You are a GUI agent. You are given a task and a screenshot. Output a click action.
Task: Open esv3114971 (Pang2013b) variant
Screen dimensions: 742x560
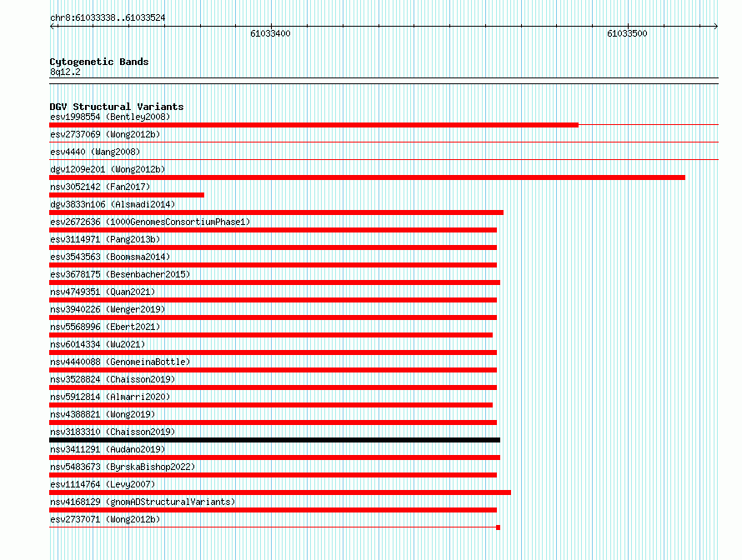(x=105, y=239)
